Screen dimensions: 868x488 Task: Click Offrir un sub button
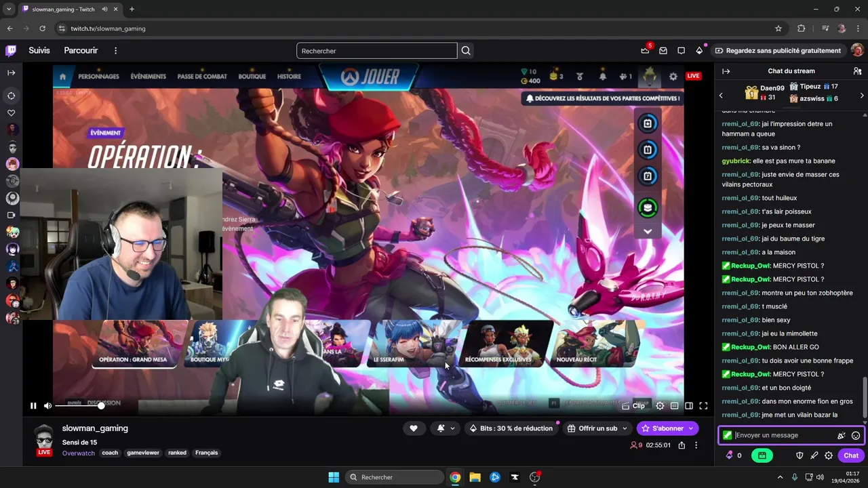[592, 428]
